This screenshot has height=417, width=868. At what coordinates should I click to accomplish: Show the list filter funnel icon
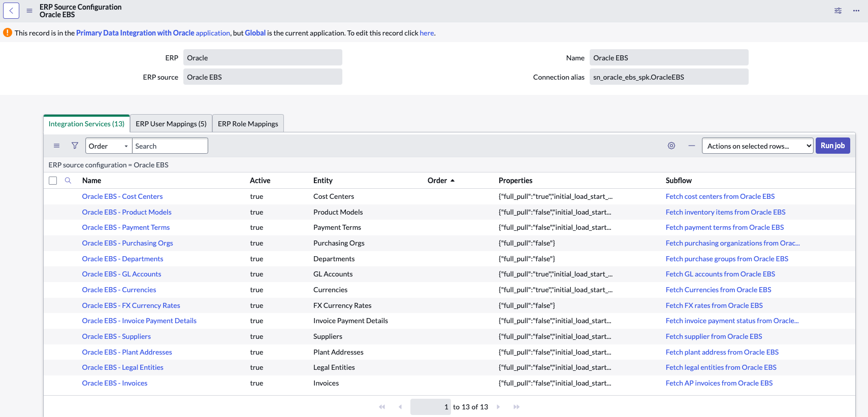click(75, 146)
